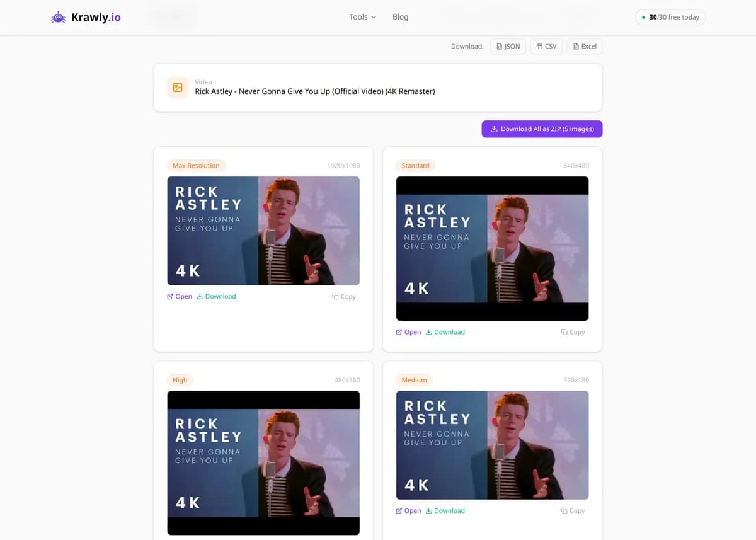The height and width of the screenshot is (540, 756).
Task: Click the Medium label badge
Action: (x=414, y=380)
